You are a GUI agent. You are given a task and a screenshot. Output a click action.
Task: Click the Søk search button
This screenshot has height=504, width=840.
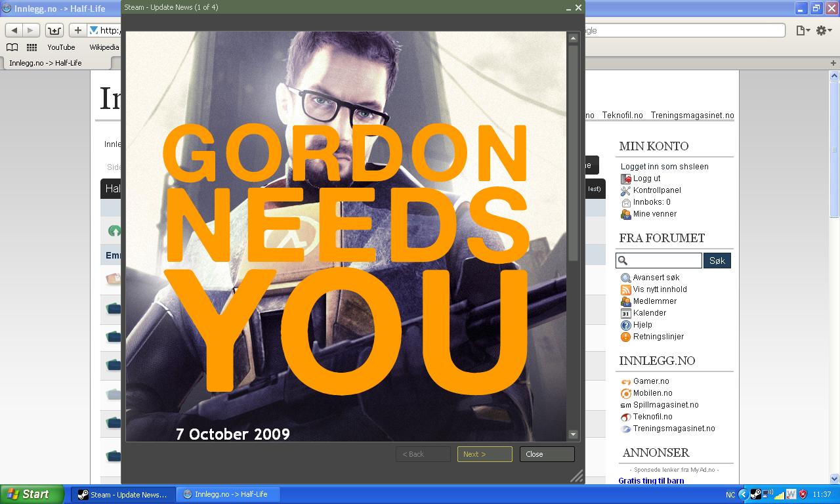tap(717, 261)
